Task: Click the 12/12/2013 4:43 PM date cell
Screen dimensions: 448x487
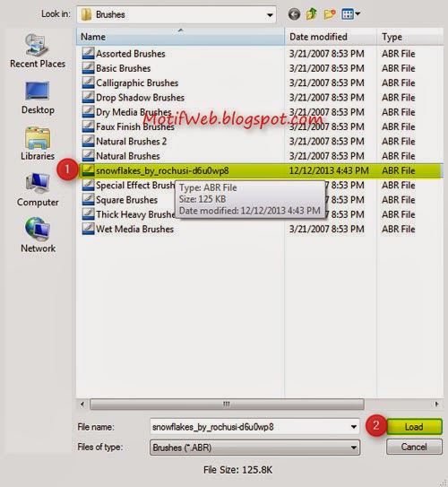Action: [329, 170]
